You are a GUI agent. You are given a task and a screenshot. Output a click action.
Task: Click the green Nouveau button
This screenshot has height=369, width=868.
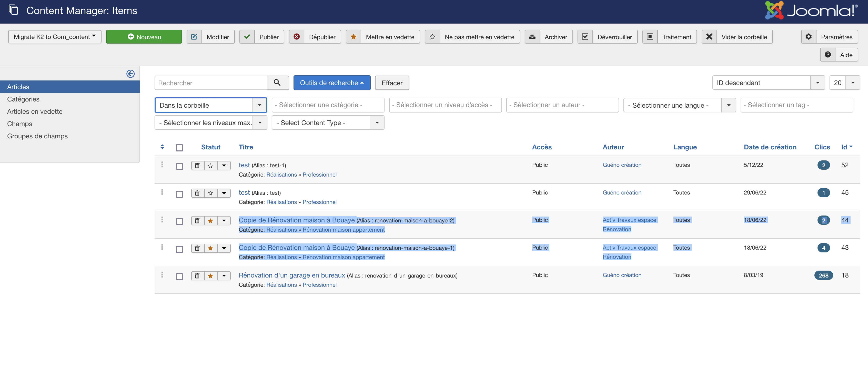144,37
